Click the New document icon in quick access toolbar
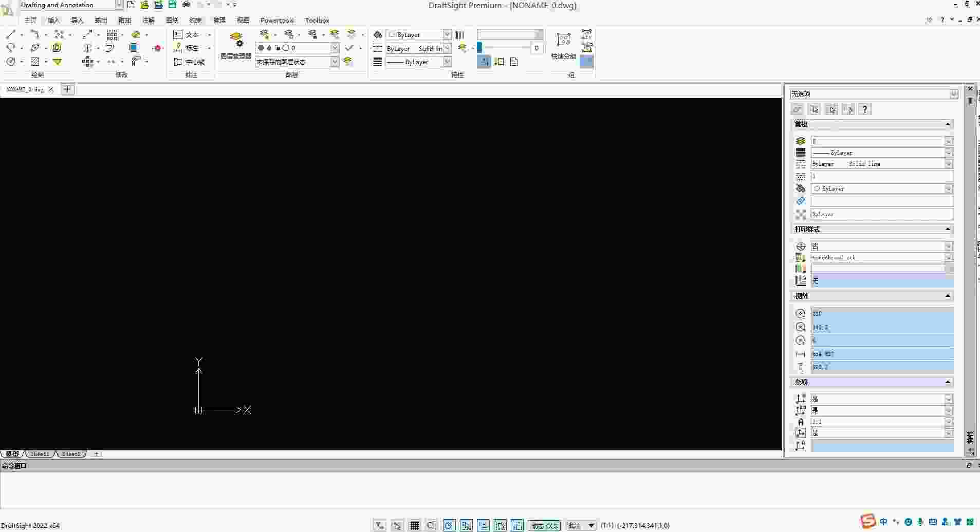Viewport: 980px width, 532px height. tap(131, 5)
